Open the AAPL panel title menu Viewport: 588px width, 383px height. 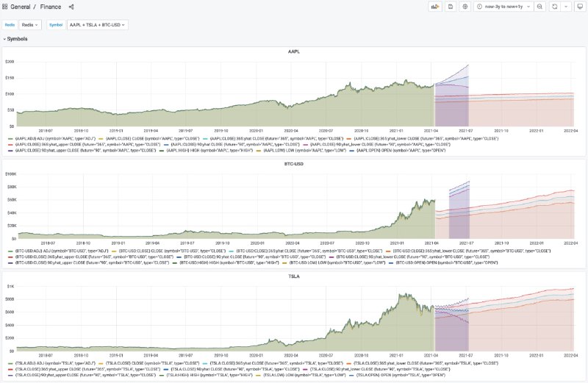click(x=293, y=51)
